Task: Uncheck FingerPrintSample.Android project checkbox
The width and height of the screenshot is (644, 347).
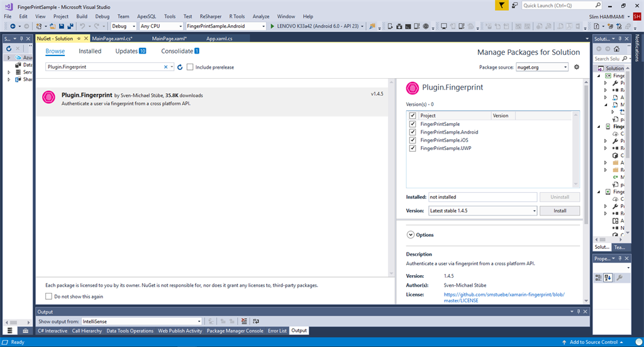Action: tap(413, 132)
